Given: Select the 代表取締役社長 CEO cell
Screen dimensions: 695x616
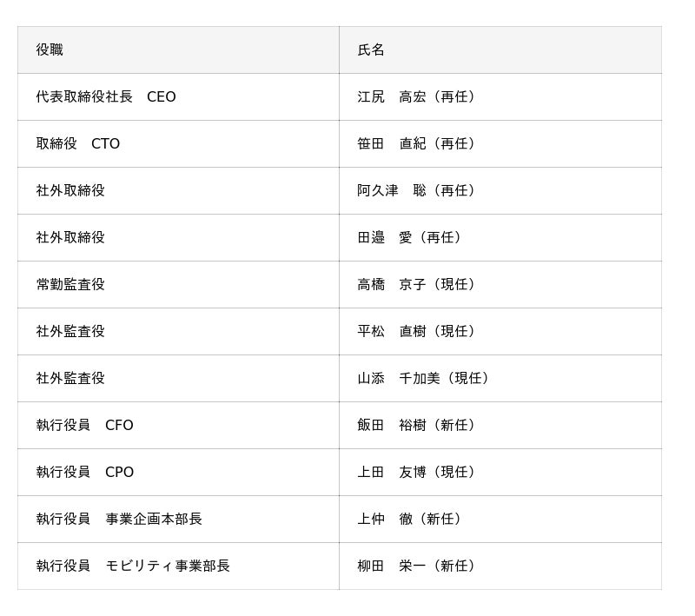Looking at the screenshot, I should (106, 96).
